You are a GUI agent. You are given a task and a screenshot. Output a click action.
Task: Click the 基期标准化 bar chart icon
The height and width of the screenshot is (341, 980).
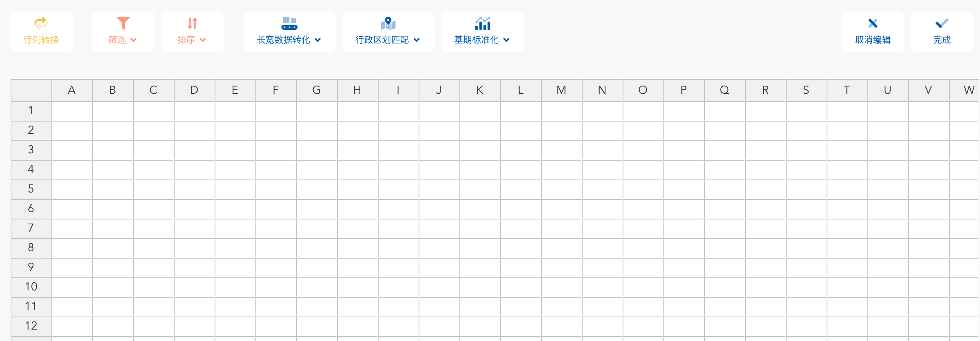[482, 23]
